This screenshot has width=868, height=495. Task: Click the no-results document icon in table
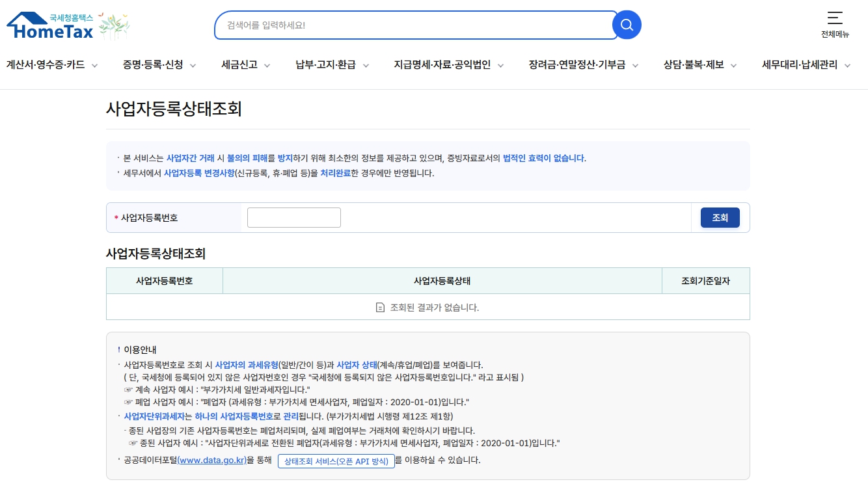(381, 308)
